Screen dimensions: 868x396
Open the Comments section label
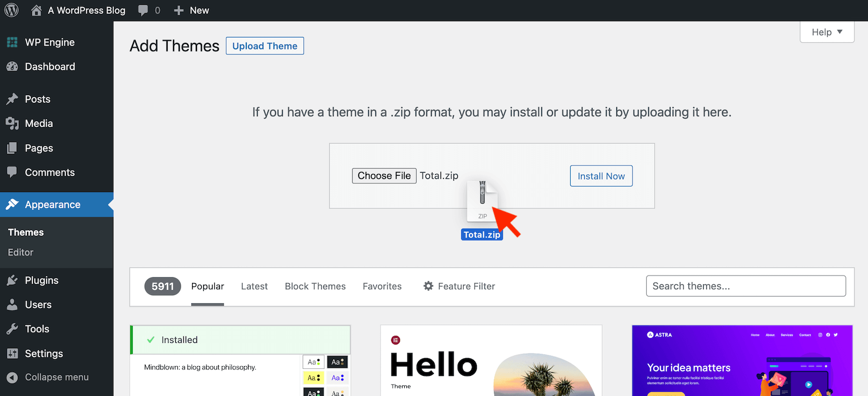(x=50, y=173)
